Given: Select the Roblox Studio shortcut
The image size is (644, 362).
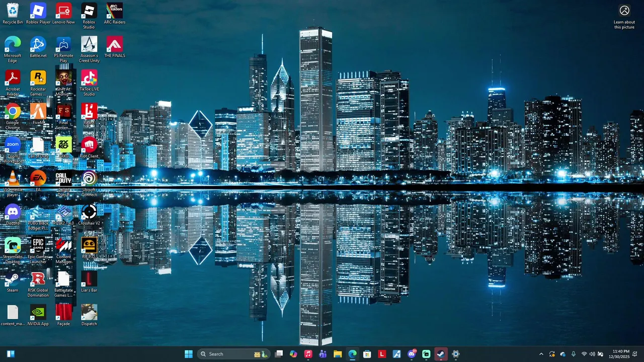Looking at the screenshot, I should (89, 16).
